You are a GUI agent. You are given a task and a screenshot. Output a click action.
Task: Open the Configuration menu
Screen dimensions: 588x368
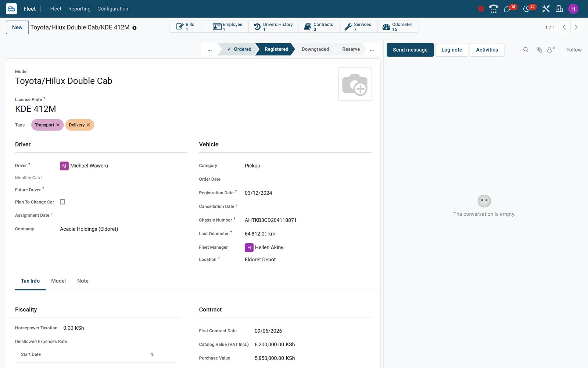coord(113,9)
